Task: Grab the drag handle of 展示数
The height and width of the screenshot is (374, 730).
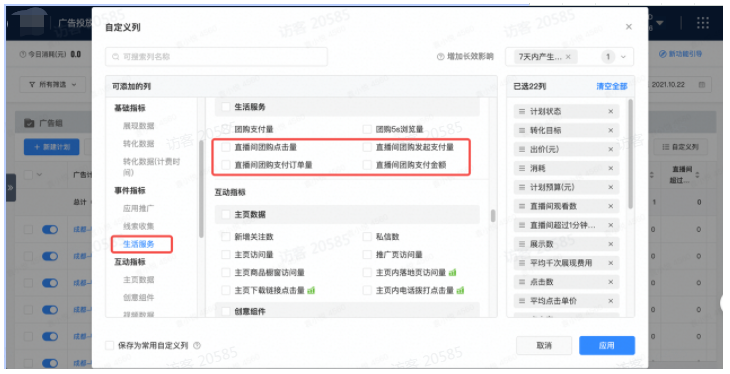Action: (522, 244)
